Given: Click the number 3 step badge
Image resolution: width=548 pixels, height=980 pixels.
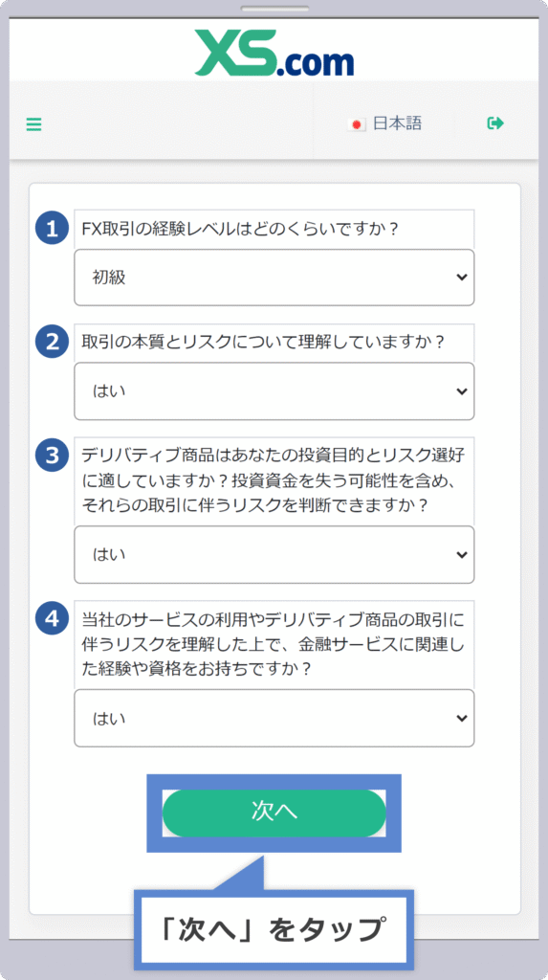Looking at the screenshot, I should (52, 456).
